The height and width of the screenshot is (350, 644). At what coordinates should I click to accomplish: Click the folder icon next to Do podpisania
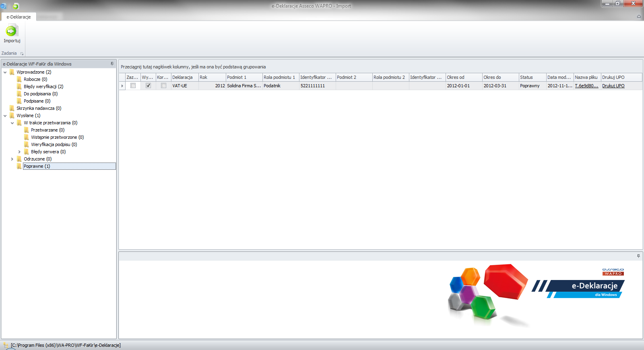pyautogui.click(x=19, y=94)
